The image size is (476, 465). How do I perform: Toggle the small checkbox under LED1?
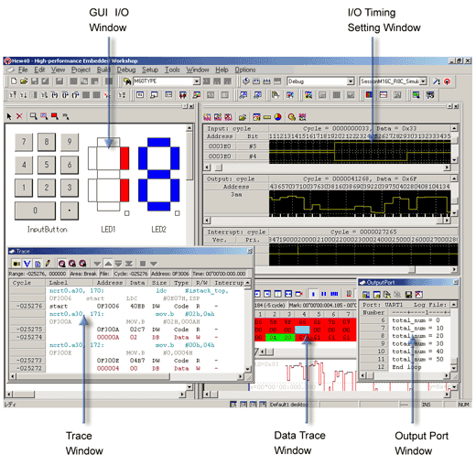coord(127,213)
